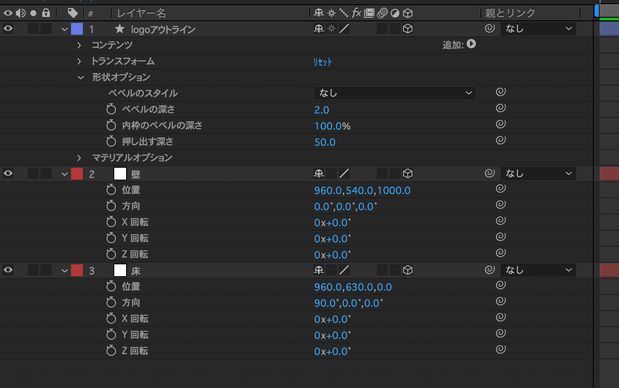
Task: Open parent link dropdown for logoアウトライン
Action: point(538,28)
